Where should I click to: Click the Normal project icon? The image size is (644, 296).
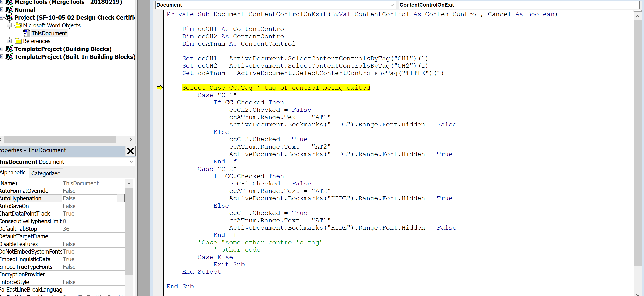(x=9, y=10)
